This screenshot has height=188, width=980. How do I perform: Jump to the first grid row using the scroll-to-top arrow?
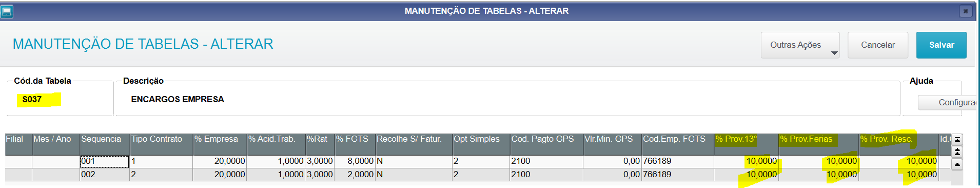957,140
